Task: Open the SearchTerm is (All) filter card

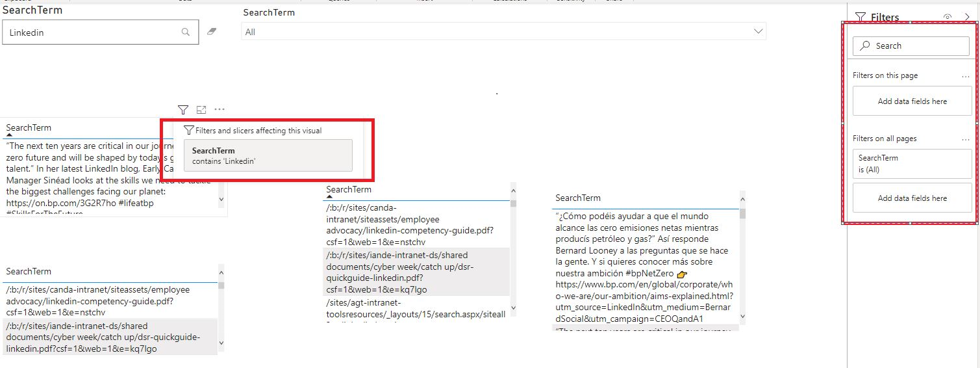Action: tap(912, 163)
